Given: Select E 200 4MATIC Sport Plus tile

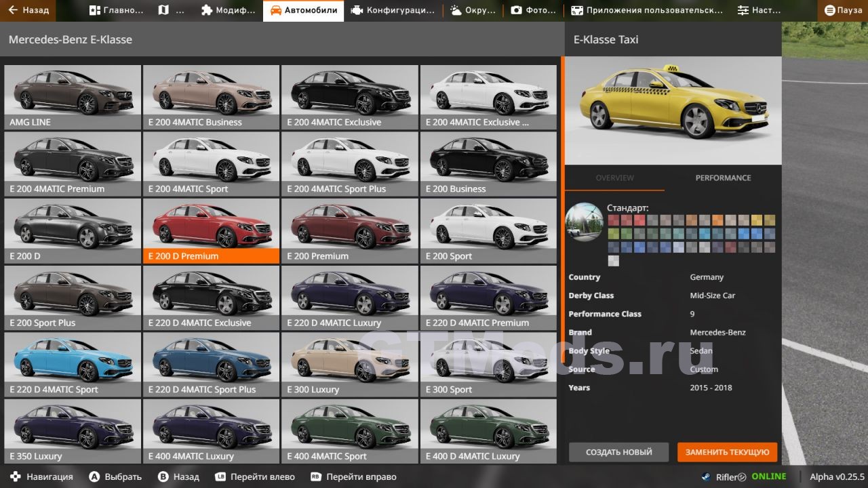Looking at the screenshot, I should [350, 163].
